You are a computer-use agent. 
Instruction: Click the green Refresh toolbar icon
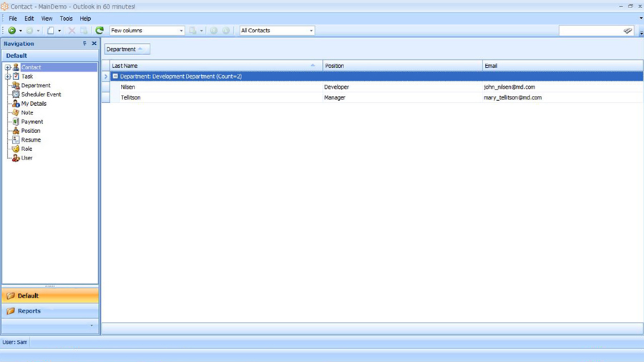point(99,31)
